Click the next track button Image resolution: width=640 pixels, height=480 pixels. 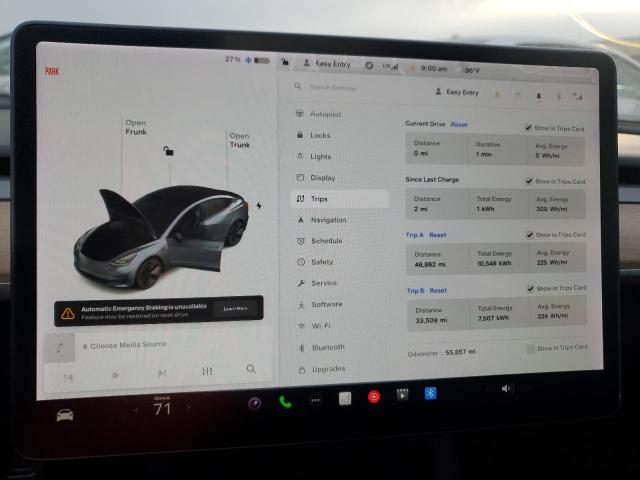pos(162,373)
